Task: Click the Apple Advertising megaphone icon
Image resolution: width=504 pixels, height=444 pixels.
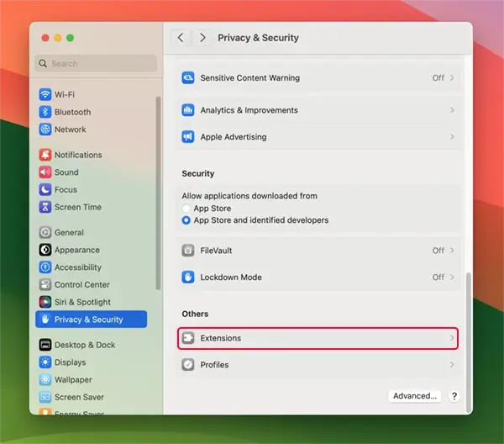Action: click(188, 137)
